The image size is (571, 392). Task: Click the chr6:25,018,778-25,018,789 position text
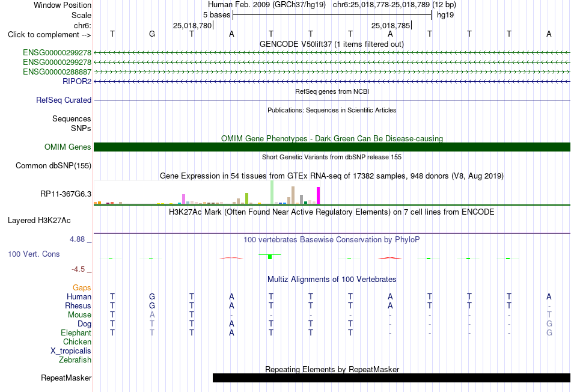tap(394, 5)
